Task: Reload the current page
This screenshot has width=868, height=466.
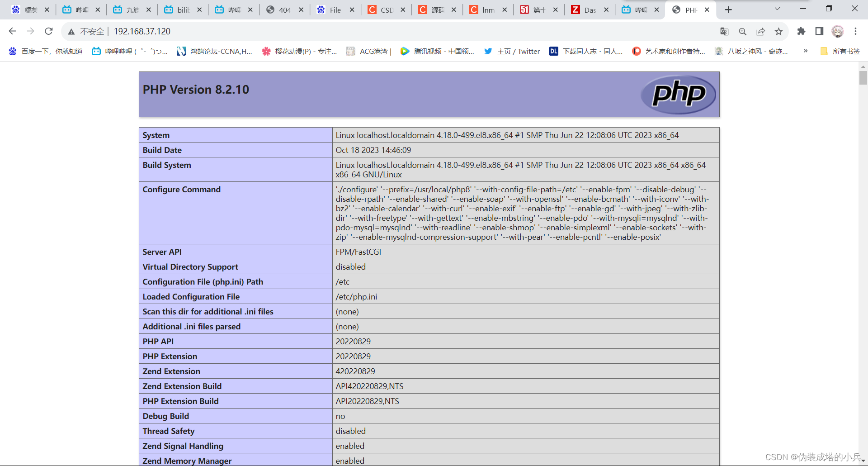Action: pyautogui.click(x=49, y=31)
